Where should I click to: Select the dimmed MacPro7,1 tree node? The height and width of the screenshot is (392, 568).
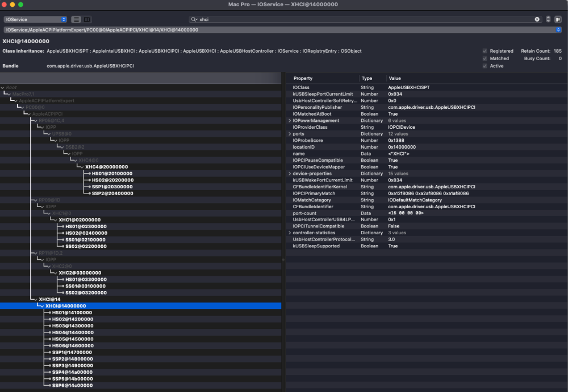pyautogui.click(x=23, y=94)
